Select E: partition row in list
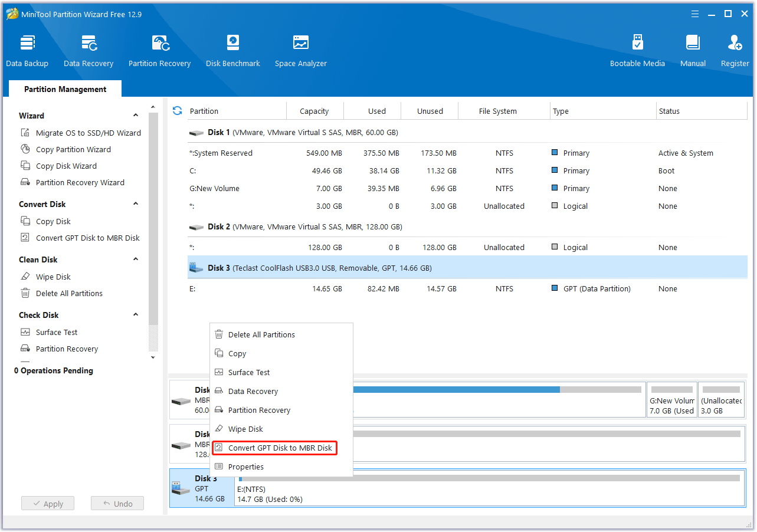 467,288
